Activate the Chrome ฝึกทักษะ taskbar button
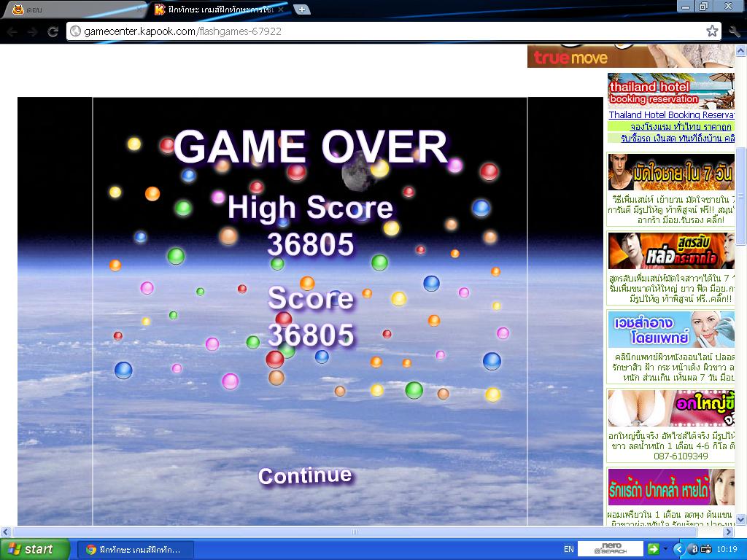747x560 pixels. [x=135, y=550]
